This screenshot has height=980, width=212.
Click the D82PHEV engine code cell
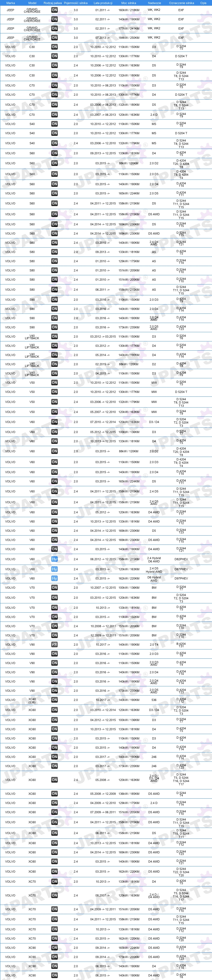tap(181, 559)
